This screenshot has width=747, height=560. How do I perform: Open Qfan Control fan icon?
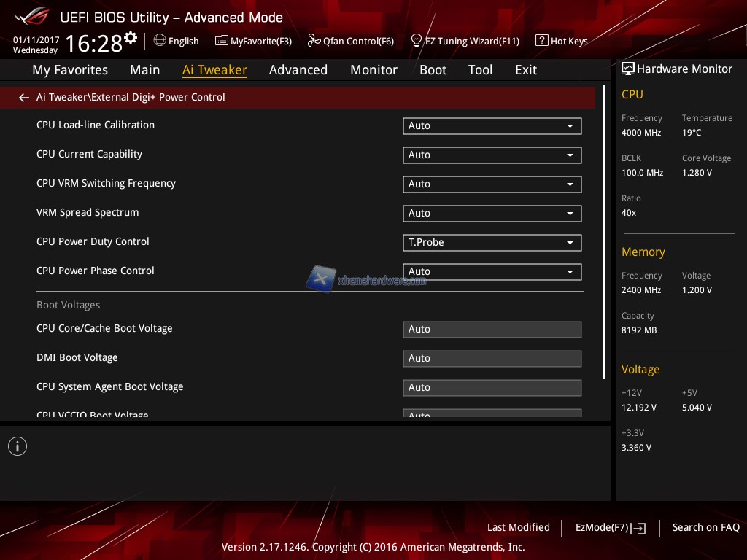point(314,41)
